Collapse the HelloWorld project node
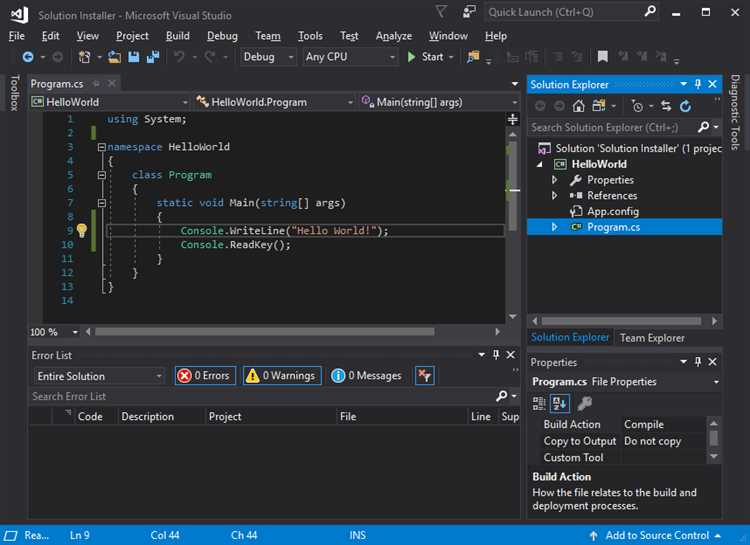The width and height of the screenshot is (750, 545). (x=540, y=165)
